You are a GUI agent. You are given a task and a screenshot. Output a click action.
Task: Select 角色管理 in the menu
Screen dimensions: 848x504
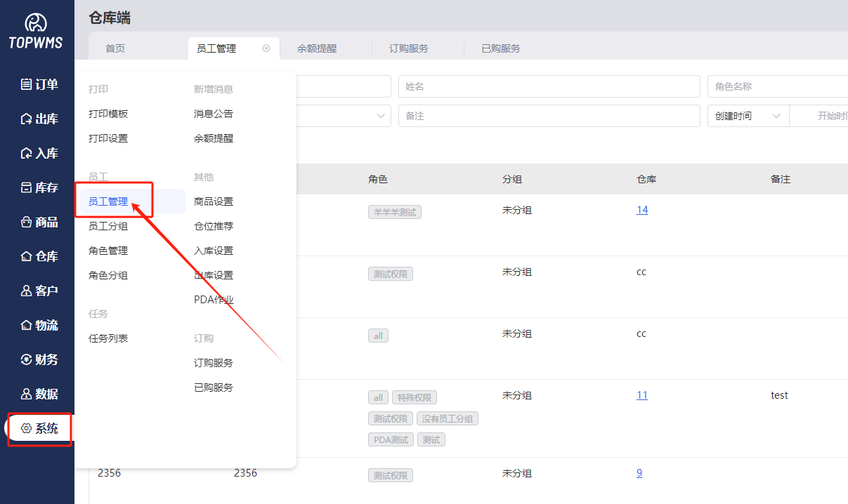point(108,251)
